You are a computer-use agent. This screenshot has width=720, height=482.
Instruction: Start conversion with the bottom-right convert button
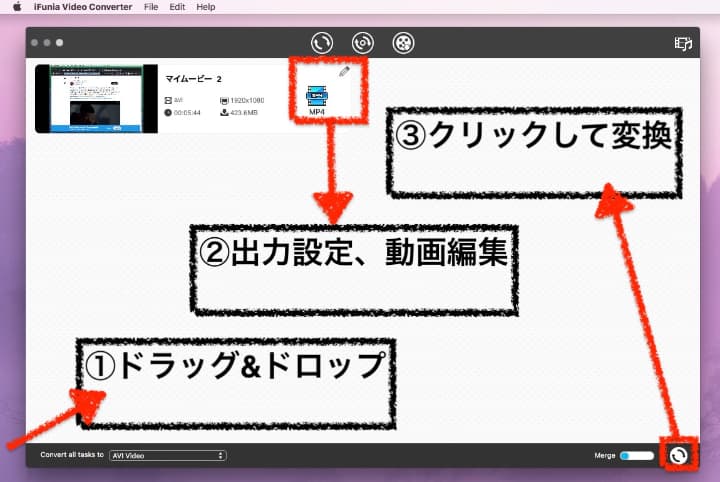(678, 456)
